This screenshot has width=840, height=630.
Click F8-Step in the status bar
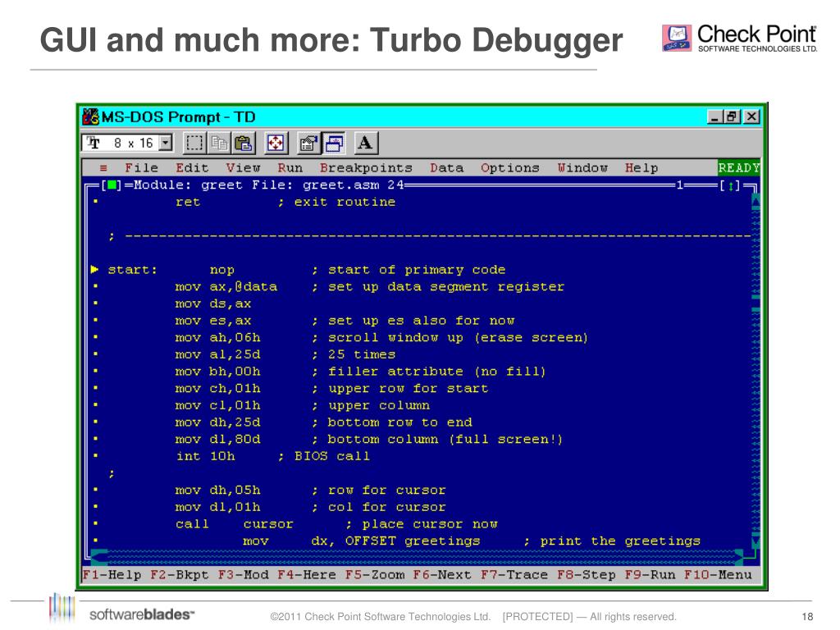point(586,575)
